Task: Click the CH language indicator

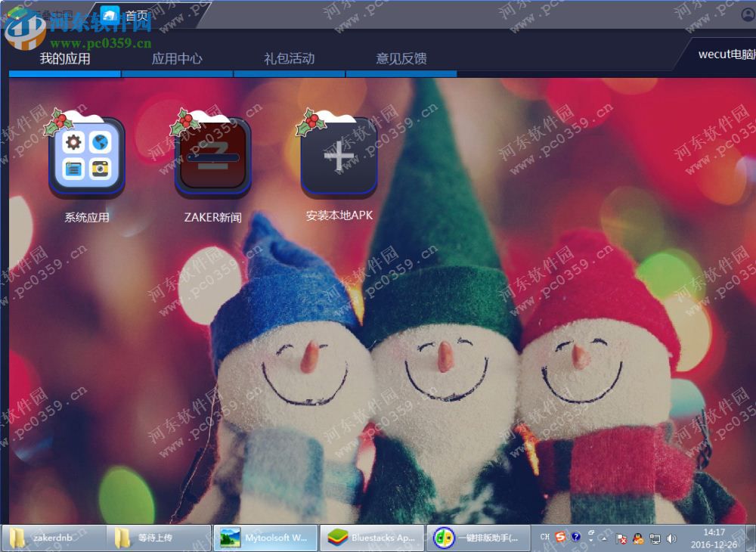Action: (544, 538)
